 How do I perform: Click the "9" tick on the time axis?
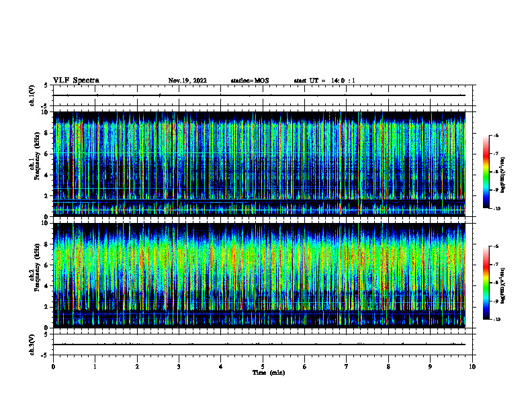[430, 367]
